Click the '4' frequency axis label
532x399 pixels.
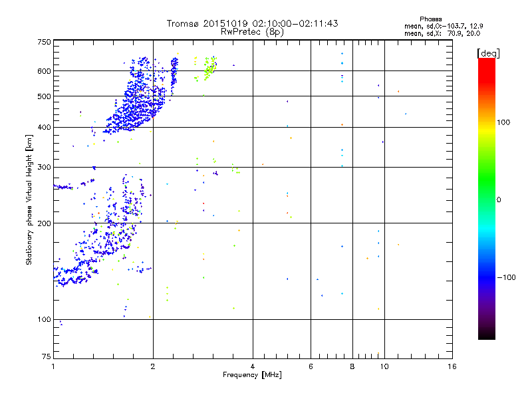[x=253, y=366]
